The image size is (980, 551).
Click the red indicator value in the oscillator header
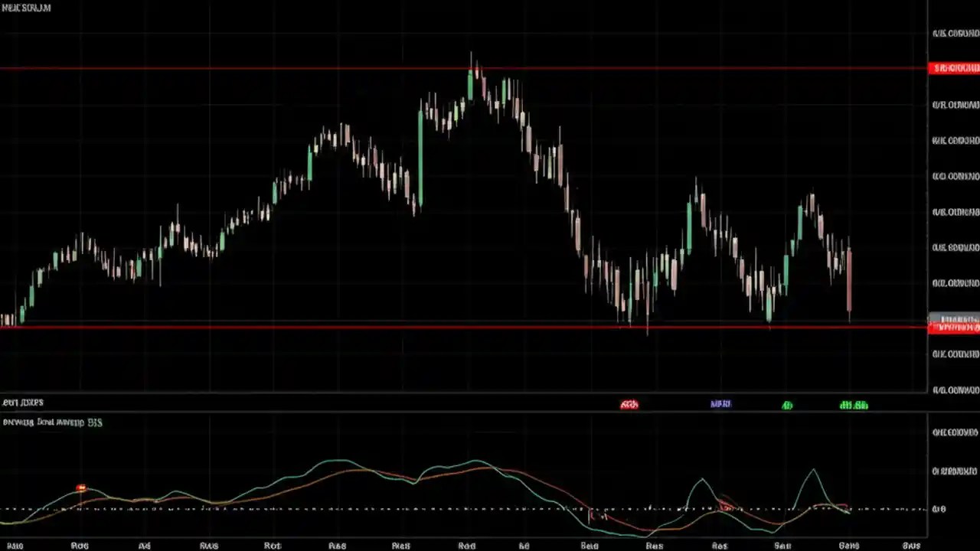click(629, 404)
